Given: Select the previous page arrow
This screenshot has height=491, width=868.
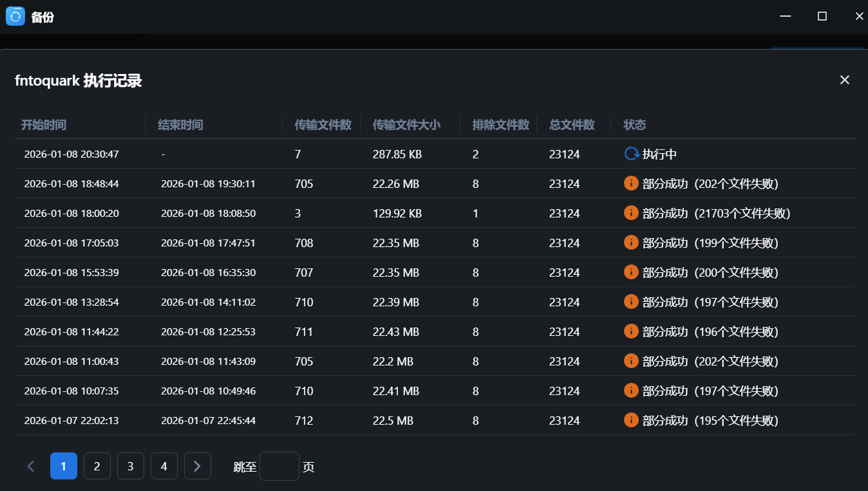Looking at the screenshot, I should point(30,466).
